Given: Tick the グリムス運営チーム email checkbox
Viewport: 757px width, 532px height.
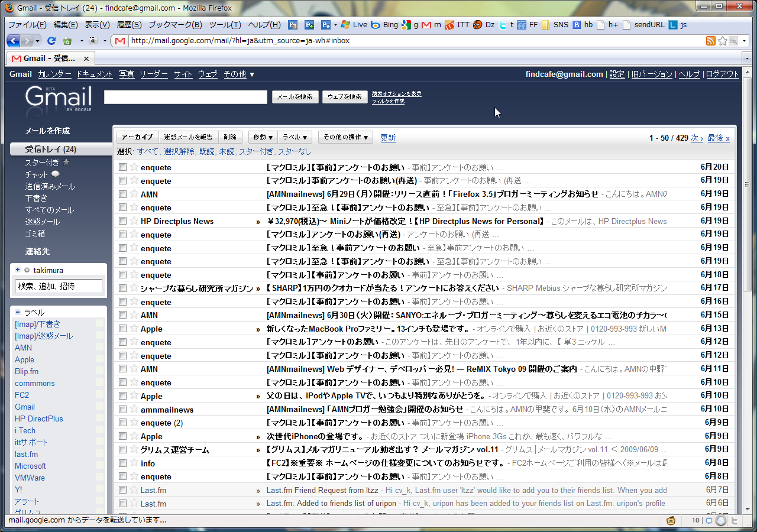Looking at the screenshot, I should click(x=123, y=450).
